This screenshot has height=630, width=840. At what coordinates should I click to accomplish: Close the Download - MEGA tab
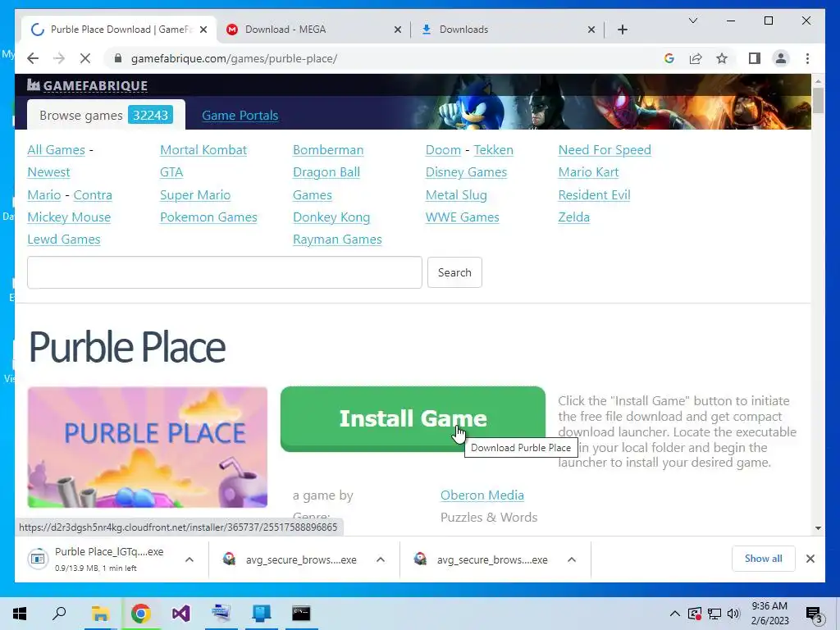(x=398, y=30)
